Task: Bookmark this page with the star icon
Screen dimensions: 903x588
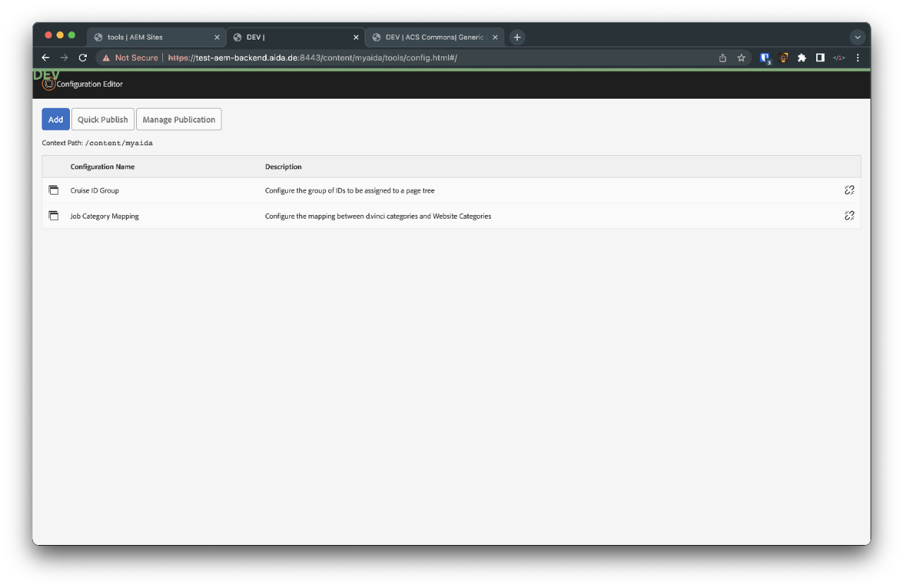Action: click(741, 58)
